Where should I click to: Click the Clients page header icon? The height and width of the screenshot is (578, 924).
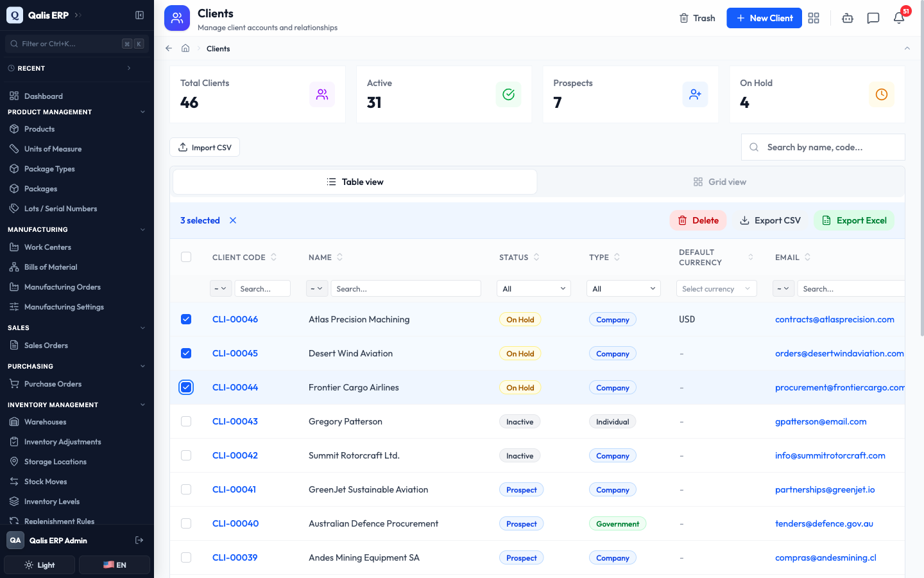[177, 18]
